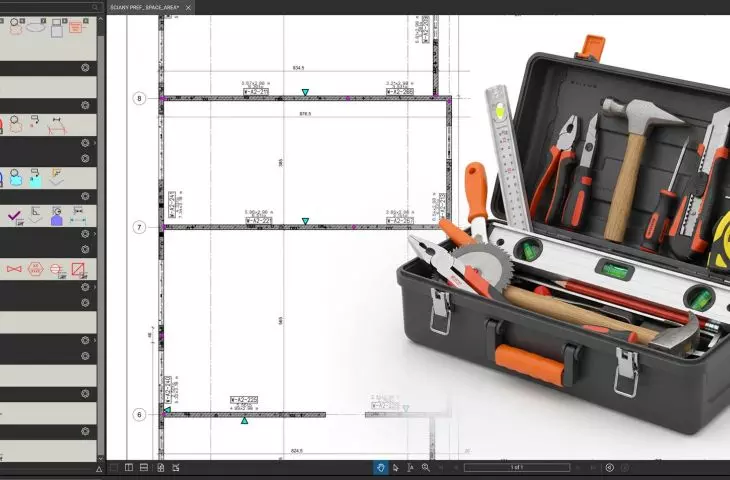Select the red hexagon symbol tool
This screenshot has width=730, height=480.
35,269
